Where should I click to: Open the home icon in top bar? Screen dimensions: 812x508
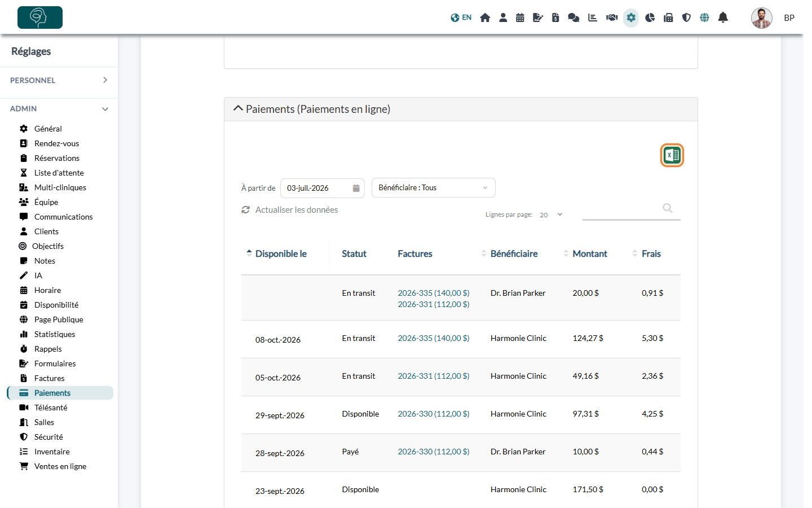[x=485, y=17]
